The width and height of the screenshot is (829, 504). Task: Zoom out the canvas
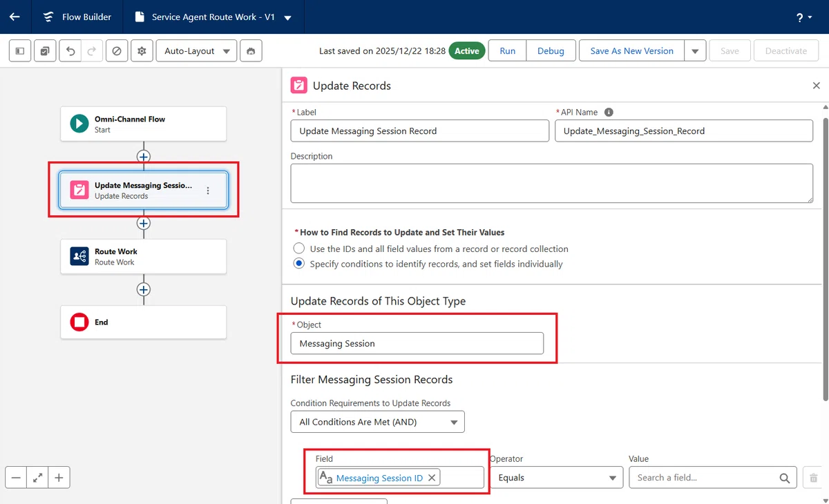click(16, 477)
